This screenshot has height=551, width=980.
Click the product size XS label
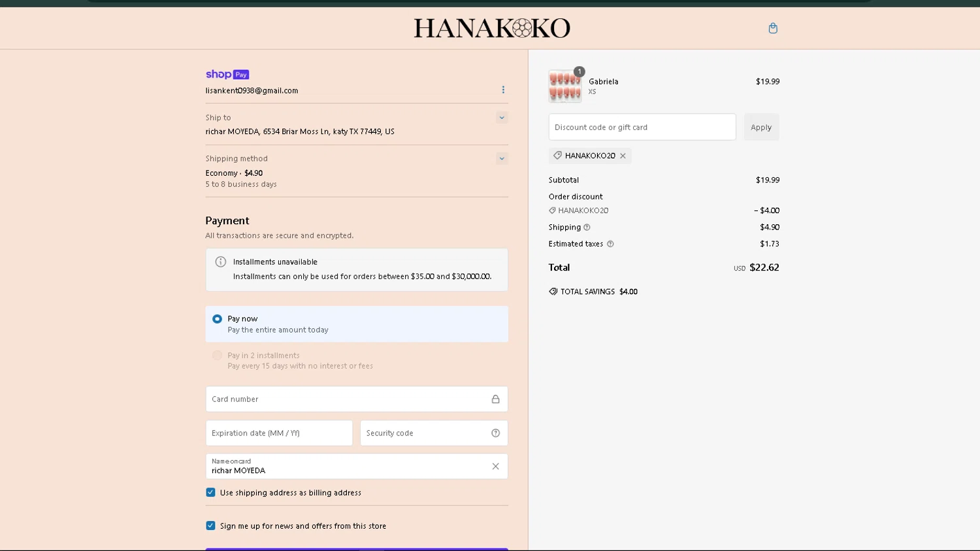click(x=593, y=92)
